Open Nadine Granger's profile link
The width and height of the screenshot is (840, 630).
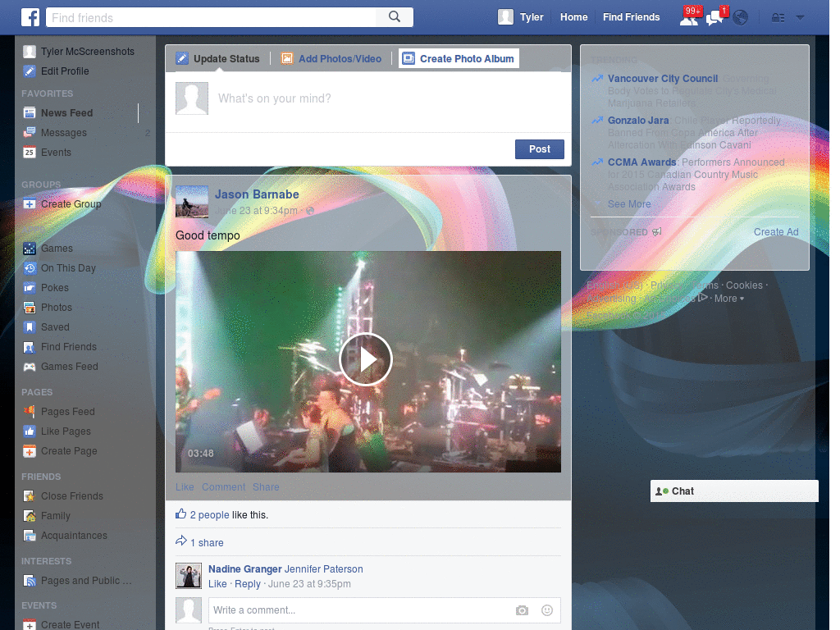click(244, 569)
